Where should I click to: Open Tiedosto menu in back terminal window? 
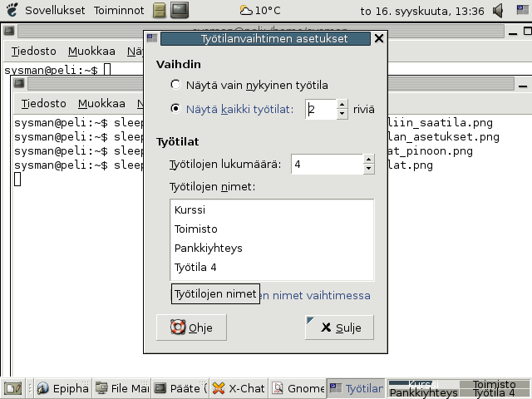33,52
